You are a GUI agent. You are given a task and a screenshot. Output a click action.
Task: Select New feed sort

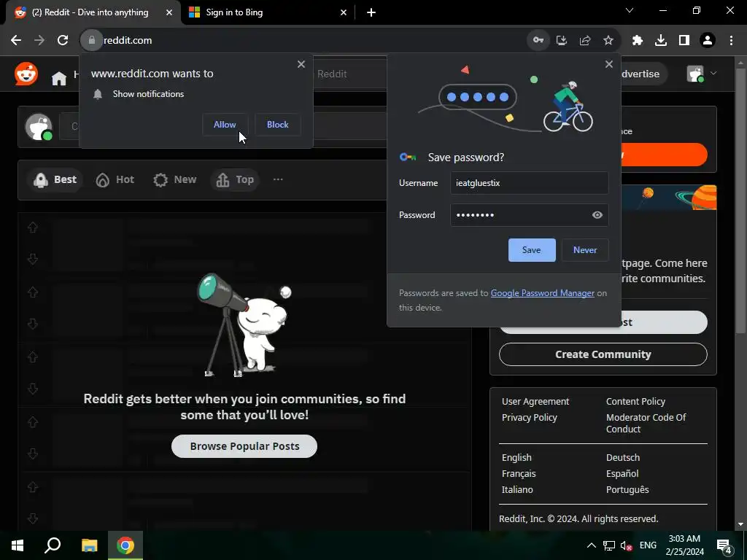[x=174, y=179]
